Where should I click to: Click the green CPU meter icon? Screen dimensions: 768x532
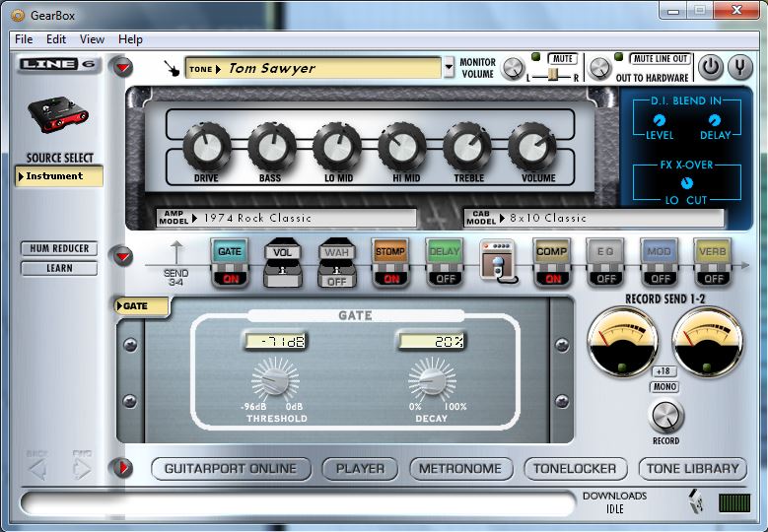pos(734,502)
